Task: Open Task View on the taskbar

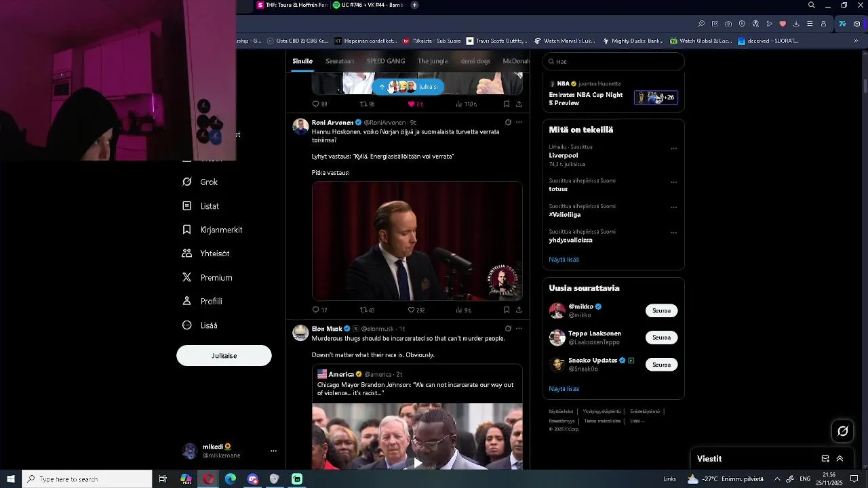Action: click(x=163, y=479)
